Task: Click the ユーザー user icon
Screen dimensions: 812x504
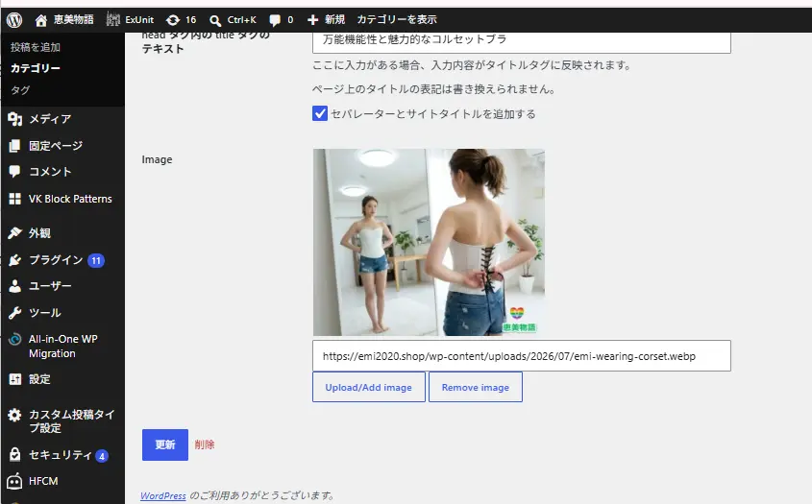Action: (x=15, y=286)
